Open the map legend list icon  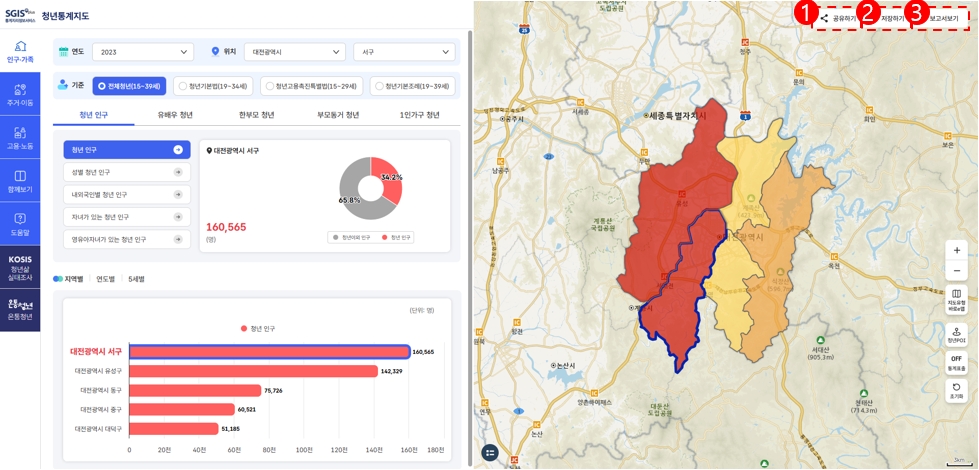pos(490,452)
